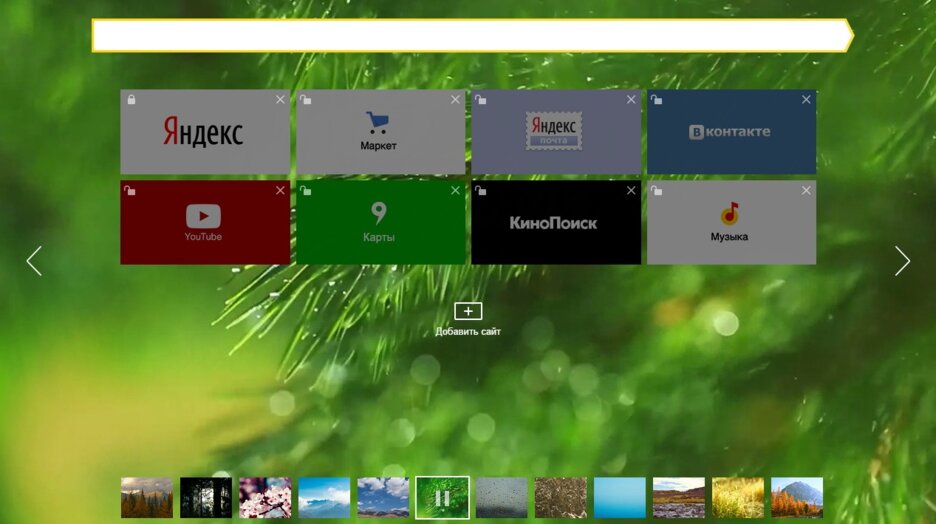The height and width of the screenshot is (524, 936).
Task: Pin the ВКонтакте tile using its lock
Action: pos(656,99)
